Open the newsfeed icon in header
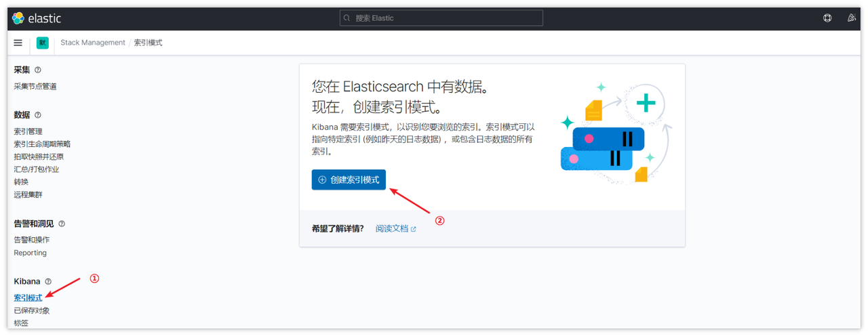This screenshot has height=336, width=868. pyautogui.click(x=852, y=18)
